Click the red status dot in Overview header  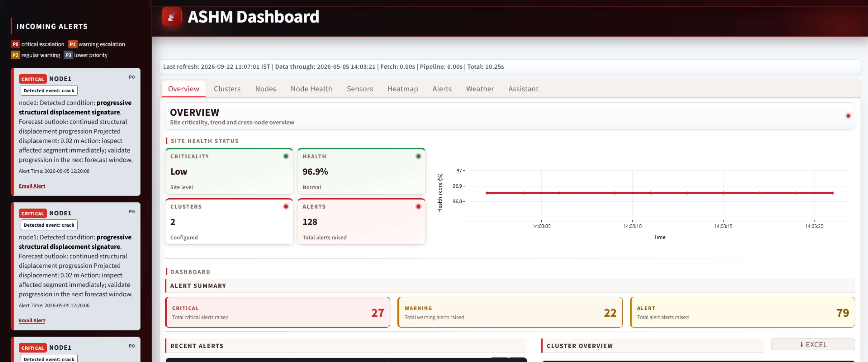pos(848,116)
